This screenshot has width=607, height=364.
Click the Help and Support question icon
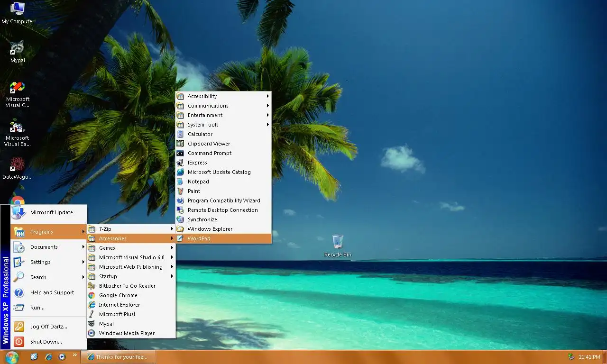point(19,292)
